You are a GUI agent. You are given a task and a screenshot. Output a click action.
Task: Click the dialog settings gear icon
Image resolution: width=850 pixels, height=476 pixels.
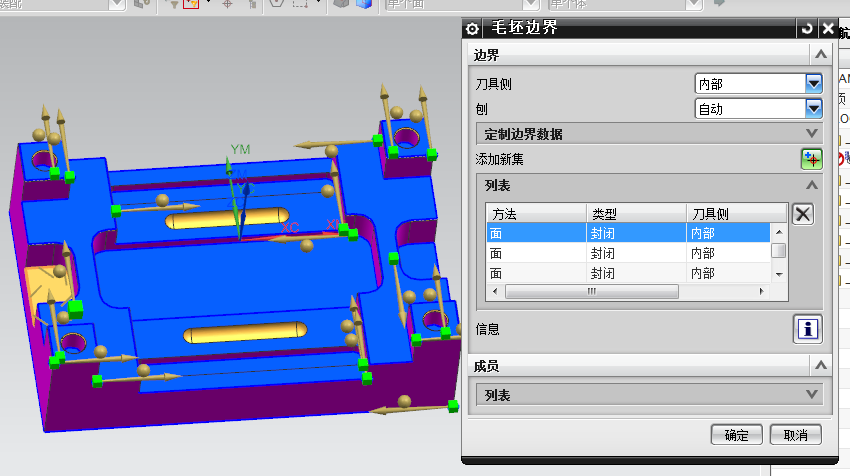pos(472,29)
